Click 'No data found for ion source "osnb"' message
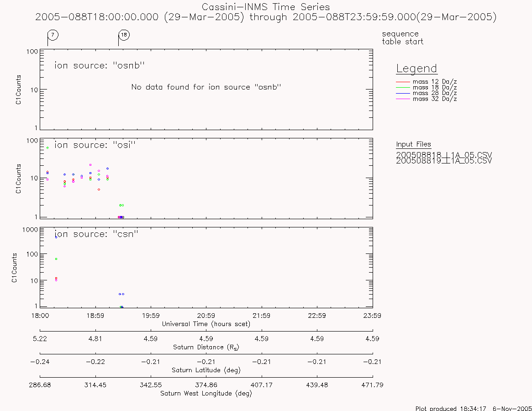The image size is (532, 411). tap(206, 87)
